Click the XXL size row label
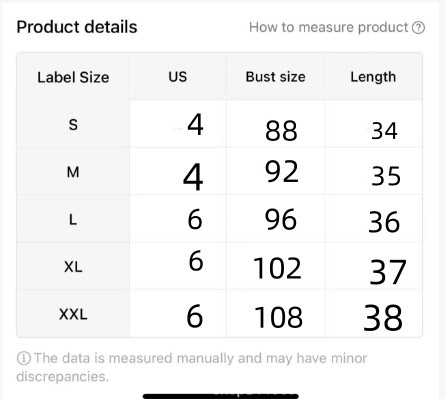The height and width of the screenshot is (399, 445). [73, 314]
